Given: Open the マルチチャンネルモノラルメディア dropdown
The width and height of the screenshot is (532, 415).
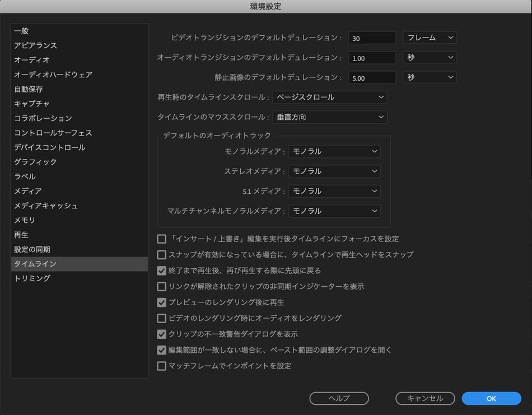Looking at the screenshot, I should pos(334,211).
